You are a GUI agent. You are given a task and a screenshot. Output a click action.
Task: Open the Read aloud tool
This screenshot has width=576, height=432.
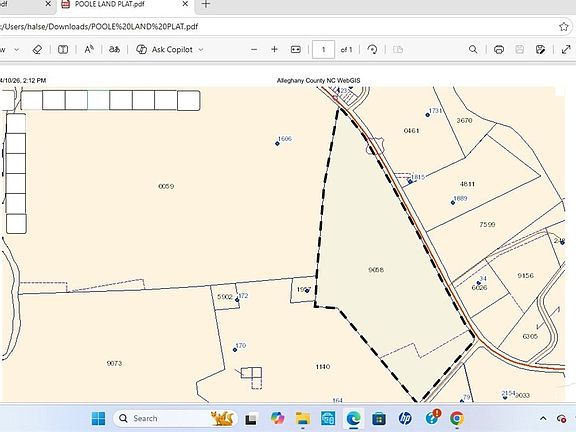click(89, 49)
